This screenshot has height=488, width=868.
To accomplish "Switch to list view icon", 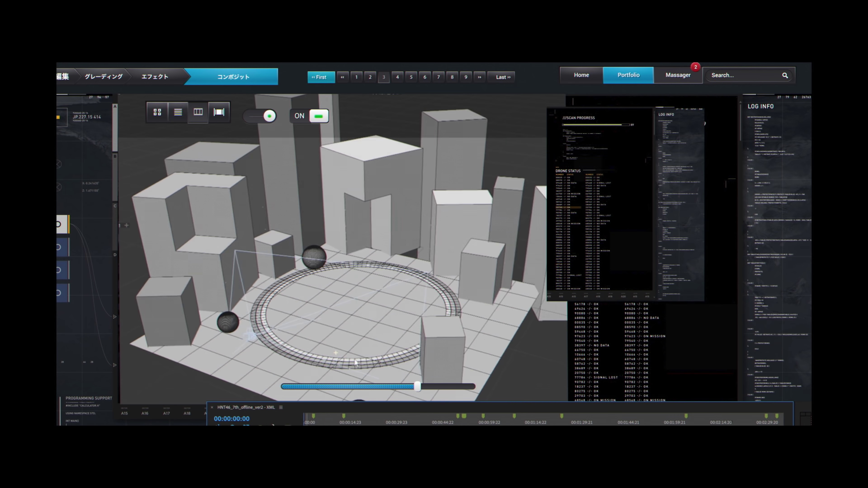I will 178,112.
